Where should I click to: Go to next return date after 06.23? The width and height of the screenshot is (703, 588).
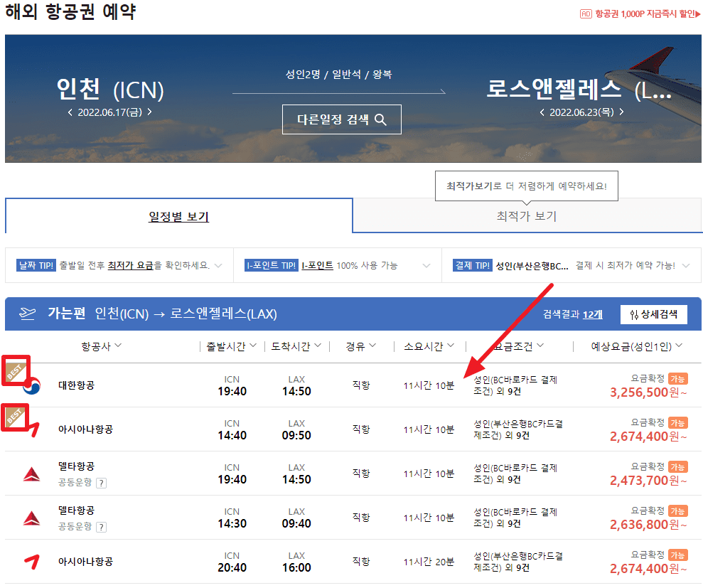coord(621,112)
